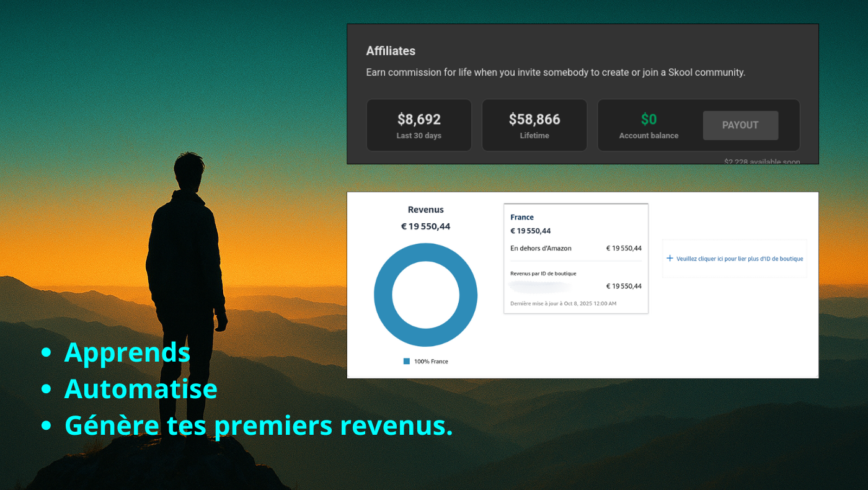
Task: Click the 'Revenus' chart heading
Action: pos(426,210)
